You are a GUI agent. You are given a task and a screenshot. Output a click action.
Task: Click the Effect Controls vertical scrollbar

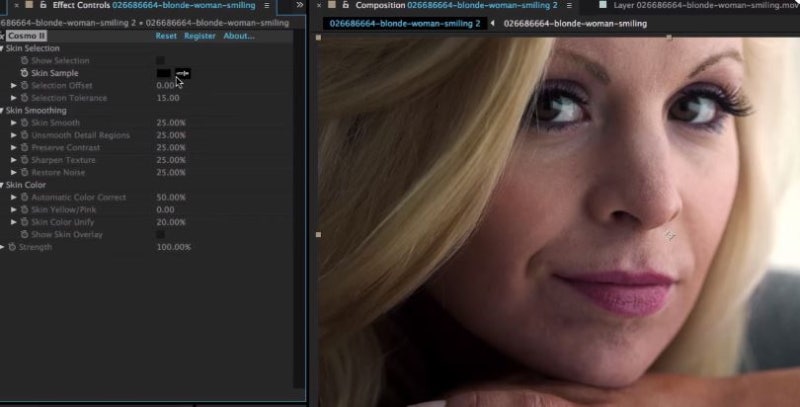tap(299, 209)
